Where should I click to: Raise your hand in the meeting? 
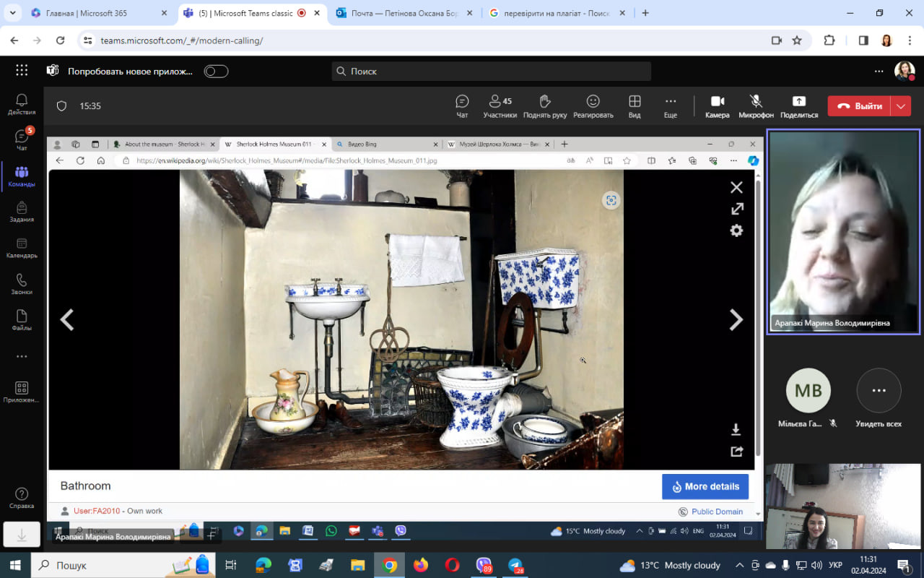[544, 105]
